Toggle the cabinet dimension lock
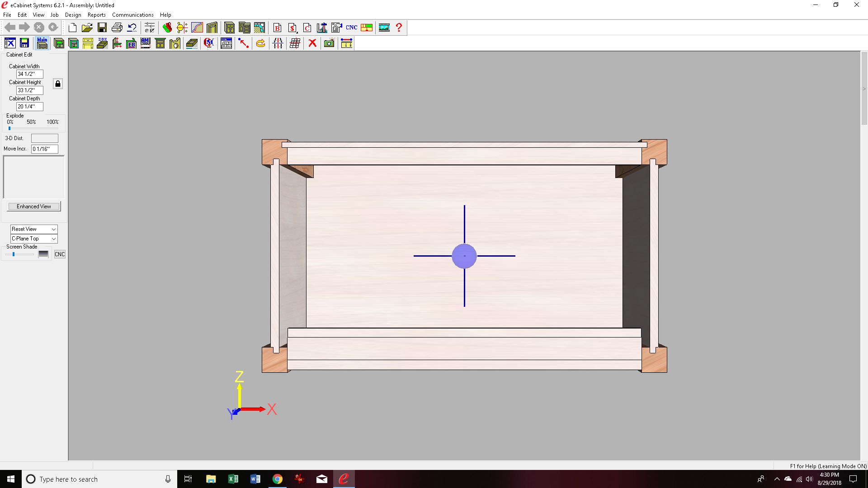 58,84
